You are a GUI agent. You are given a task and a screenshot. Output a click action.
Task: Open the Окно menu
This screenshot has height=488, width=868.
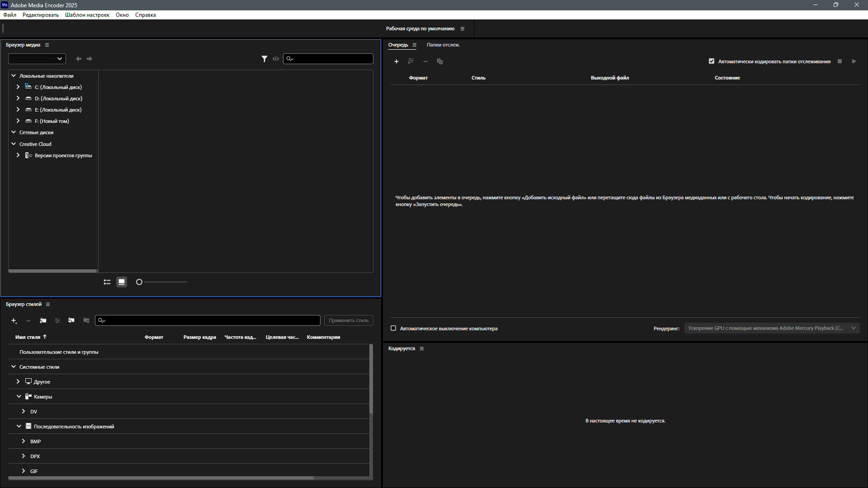click(x=122, y=15)
